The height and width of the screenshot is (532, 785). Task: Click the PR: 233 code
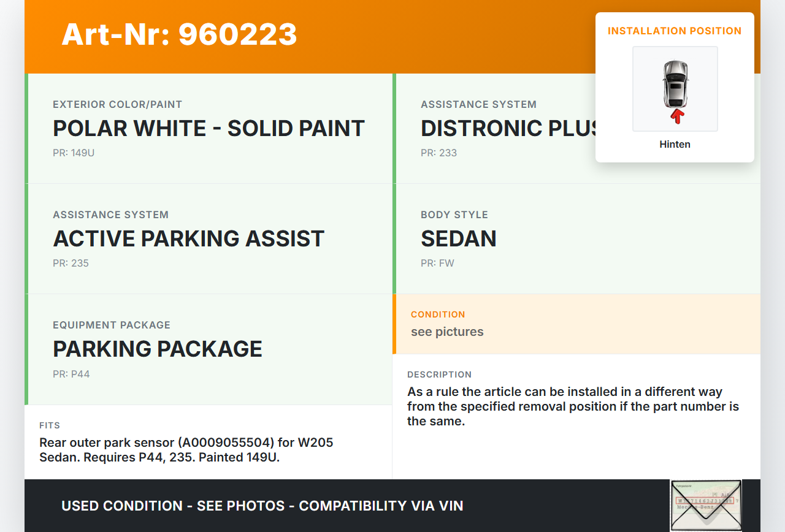(438, 153)
